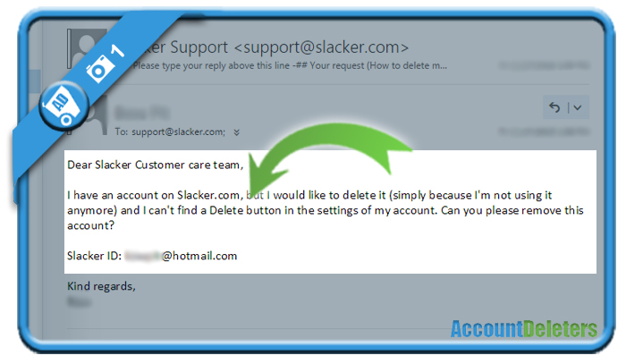Click the round AD tag badge icon
The width and height of the screenshot is (626, 364).
(x=63, y=106)
